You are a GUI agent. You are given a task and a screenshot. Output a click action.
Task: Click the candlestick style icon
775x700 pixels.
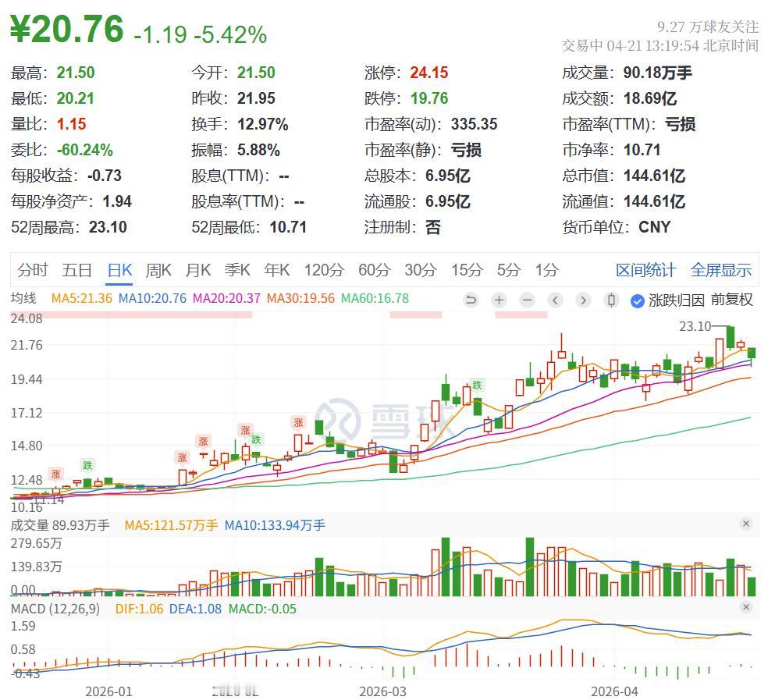[x=611, y=300]
